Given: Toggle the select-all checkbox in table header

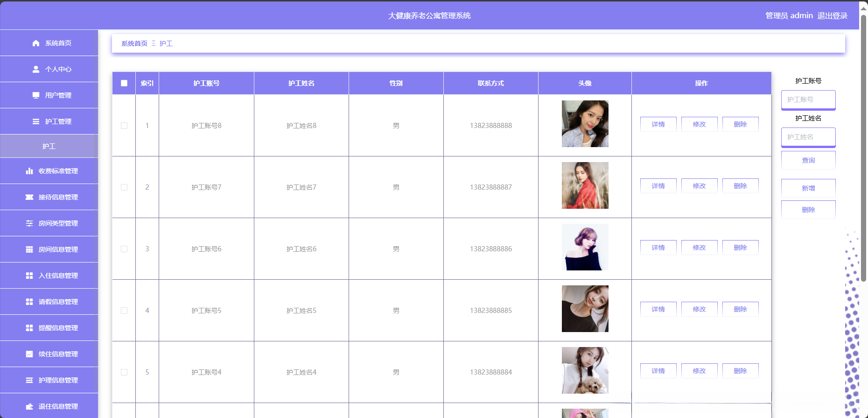Looking at the screenshot, I should pos(124,83).
